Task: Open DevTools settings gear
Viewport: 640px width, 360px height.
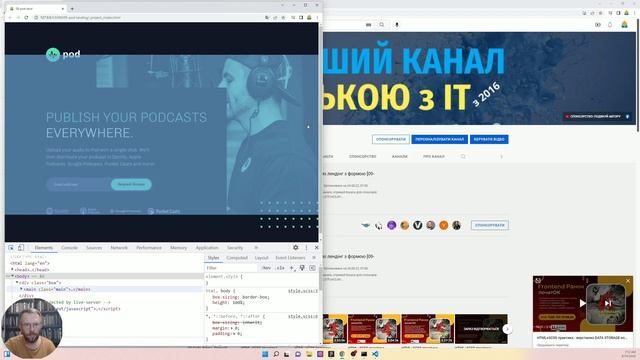Action: point(296,247)
